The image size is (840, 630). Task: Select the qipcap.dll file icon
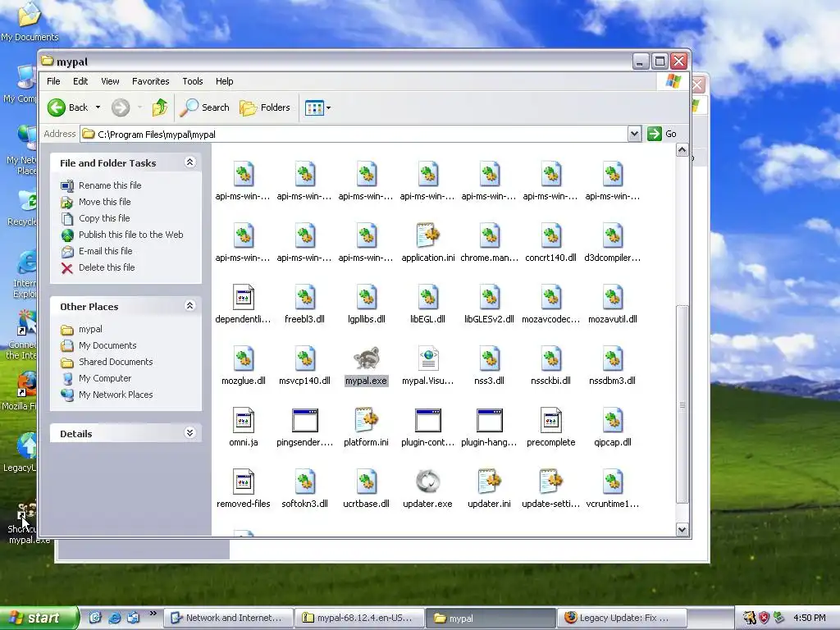[x=612, y=421]
